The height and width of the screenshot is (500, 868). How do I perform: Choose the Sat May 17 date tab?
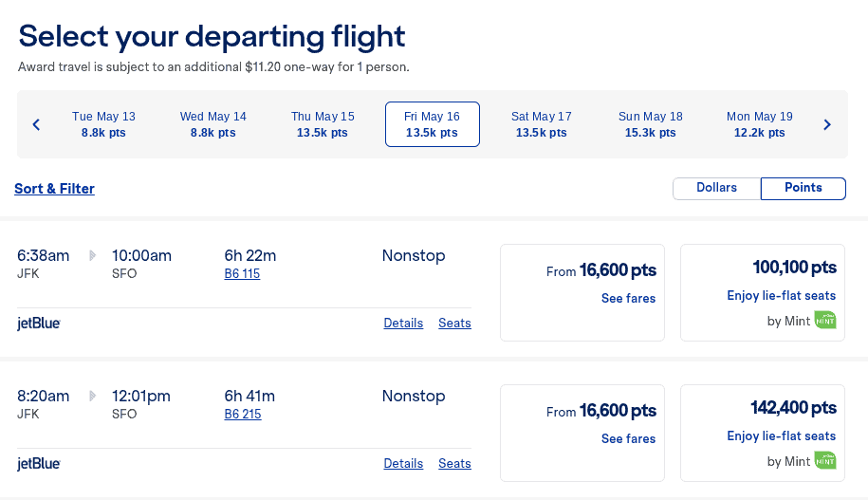pos(541,124)
